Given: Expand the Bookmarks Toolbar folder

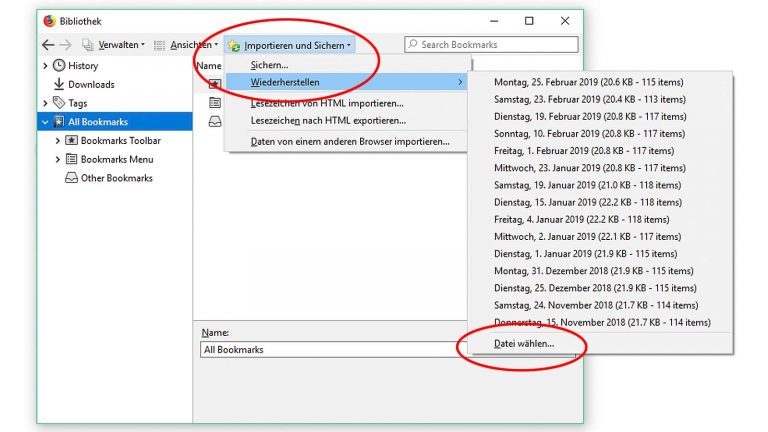Looking at the screenshot, I should (58, 141).
